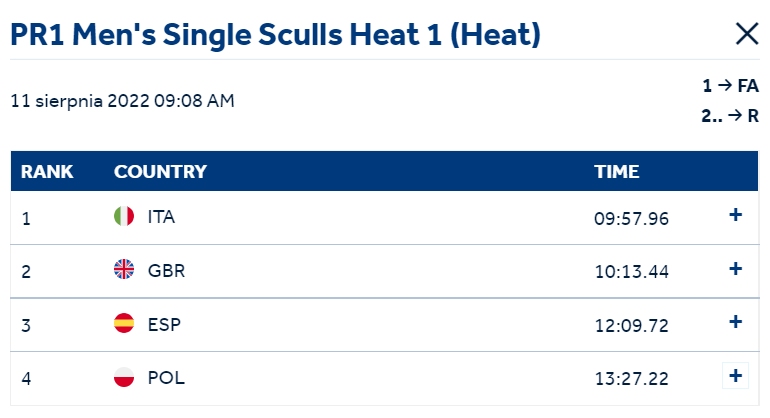
Task: Expand the ESP result row details
Action: point(735,322)
